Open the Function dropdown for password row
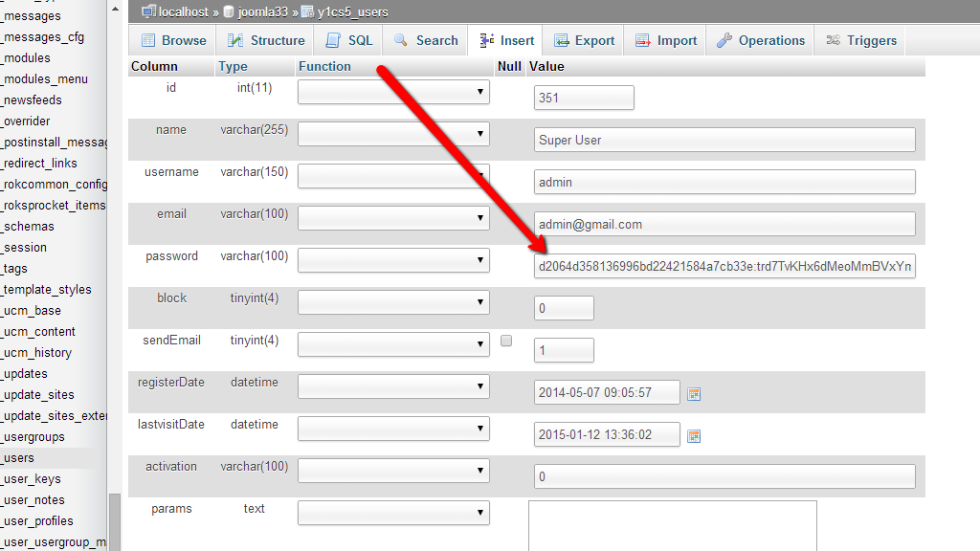 [x=393, y=260]
